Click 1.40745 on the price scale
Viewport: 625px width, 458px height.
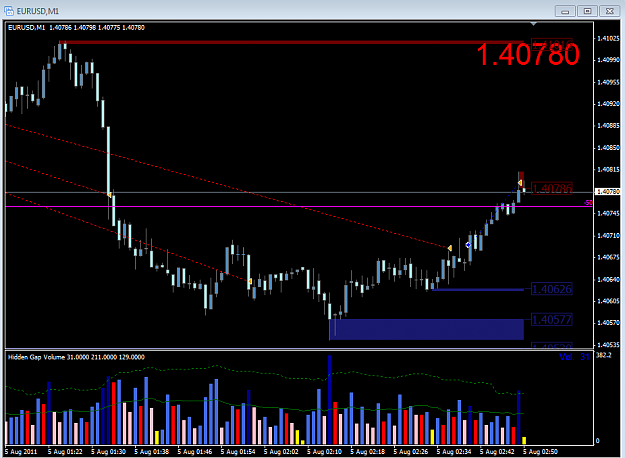(x=608, y=213)
